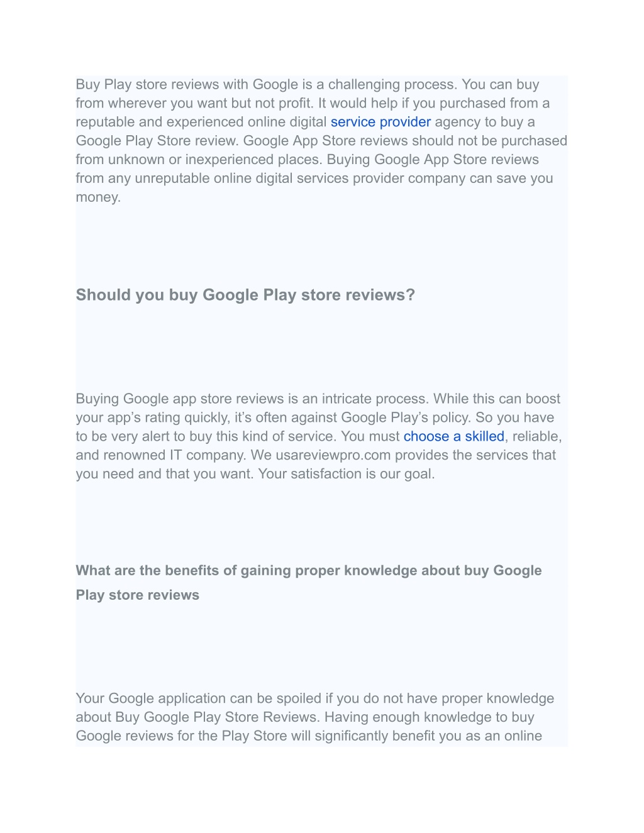644x833 pixels.
Task: Click the line beginning "from wherever you want"
Action: (x=313, y=104)
